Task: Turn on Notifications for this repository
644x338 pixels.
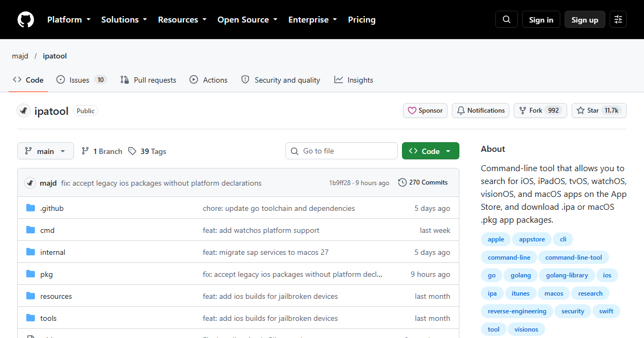Action: [481, 111]
